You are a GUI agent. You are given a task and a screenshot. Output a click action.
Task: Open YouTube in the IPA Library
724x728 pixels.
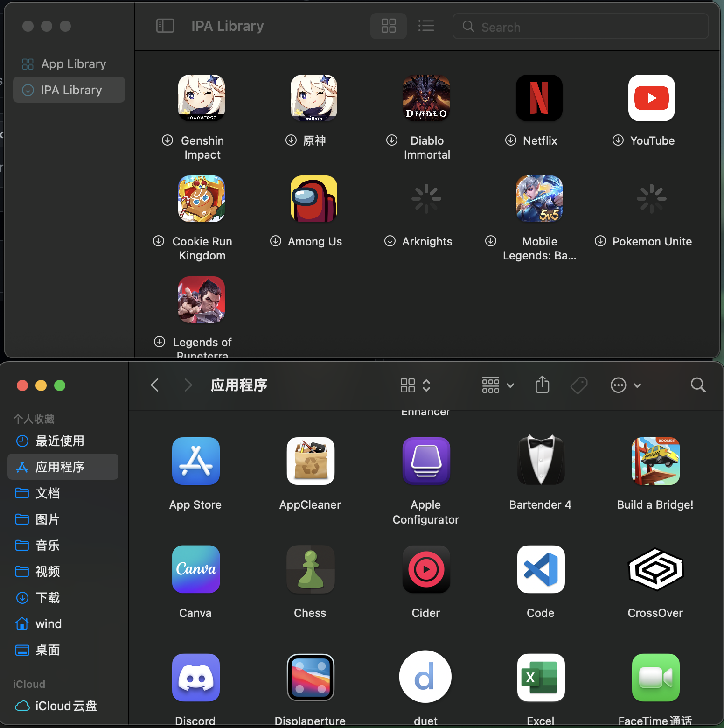651,98
